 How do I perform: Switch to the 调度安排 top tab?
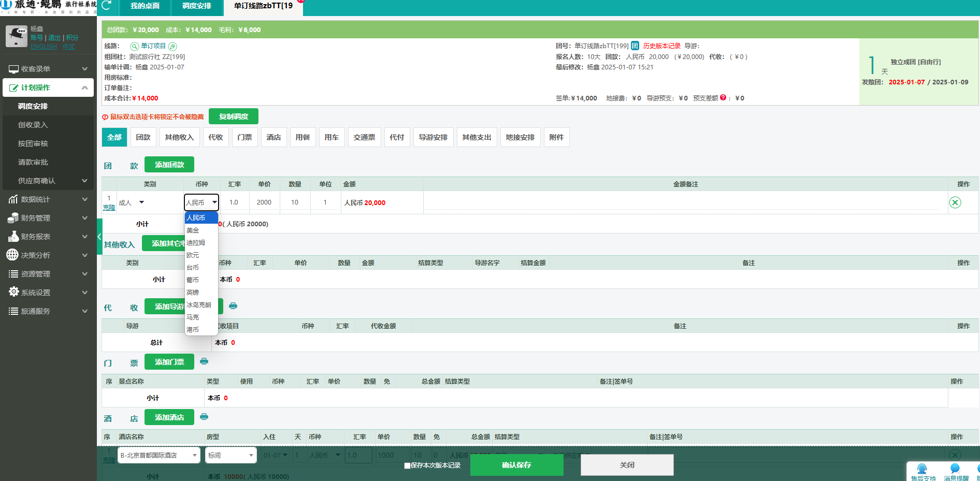pos(197,6)
